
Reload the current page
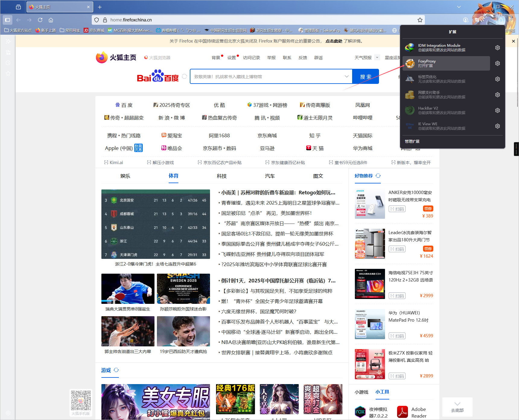point(40,20)
